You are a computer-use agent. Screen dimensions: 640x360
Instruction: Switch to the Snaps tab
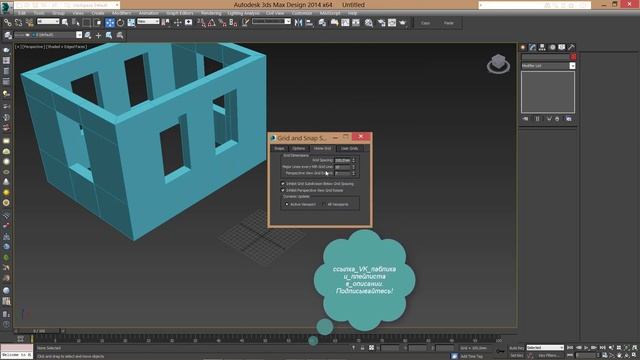coord(279,149)
